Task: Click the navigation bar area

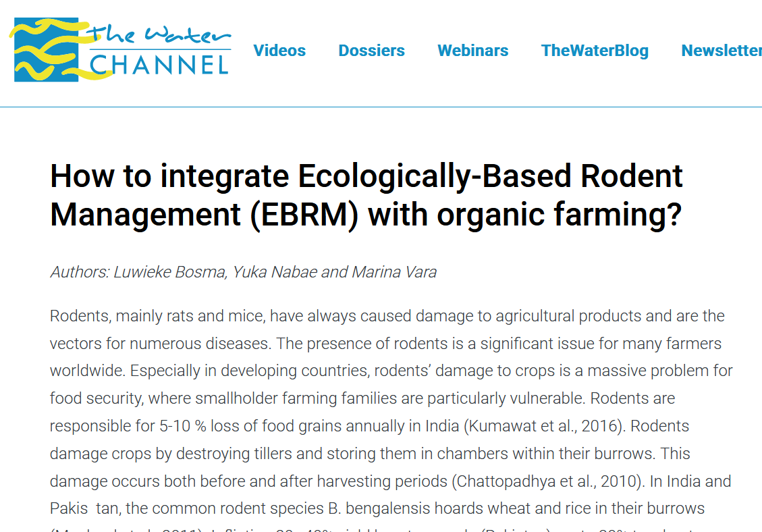Action: (472, 50)
